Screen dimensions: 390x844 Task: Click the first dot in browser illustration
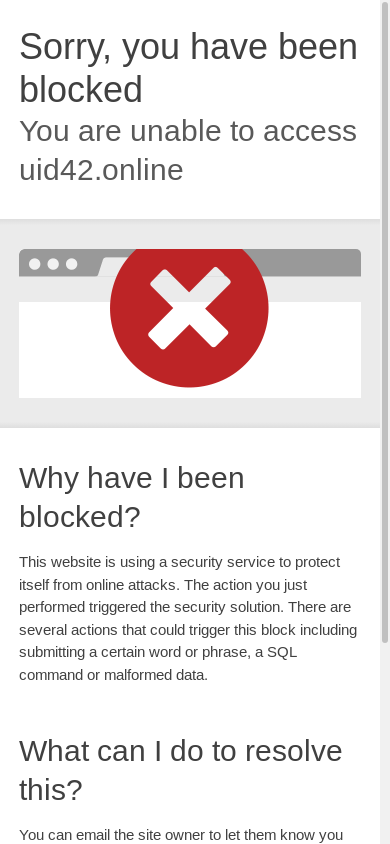tap(34, 264)
